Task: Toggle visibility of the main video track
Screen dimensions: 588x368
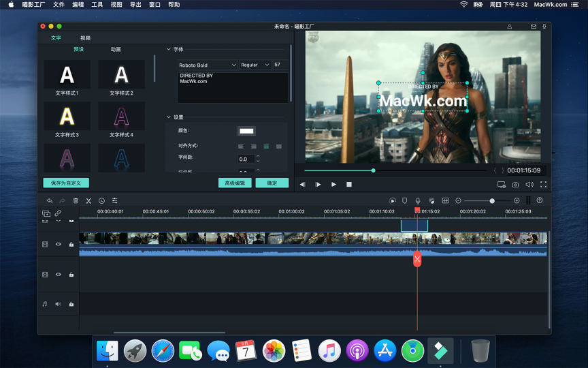Action: pos(58,244)
